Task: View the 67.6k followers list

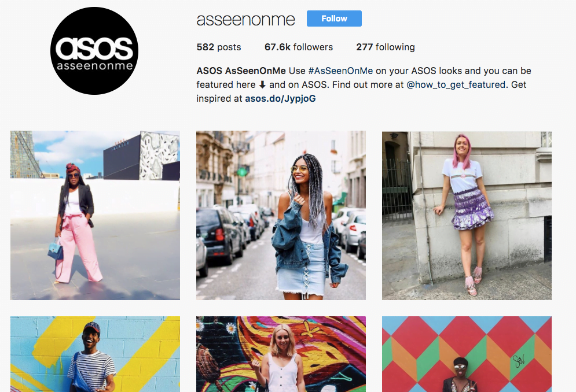Action: tap(298, 47)
